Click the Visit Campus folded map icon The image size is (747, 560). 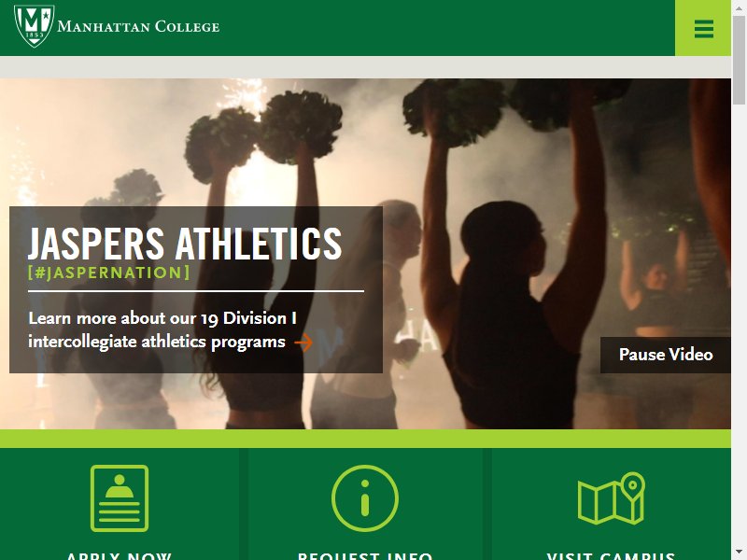[x=612, y=498]
